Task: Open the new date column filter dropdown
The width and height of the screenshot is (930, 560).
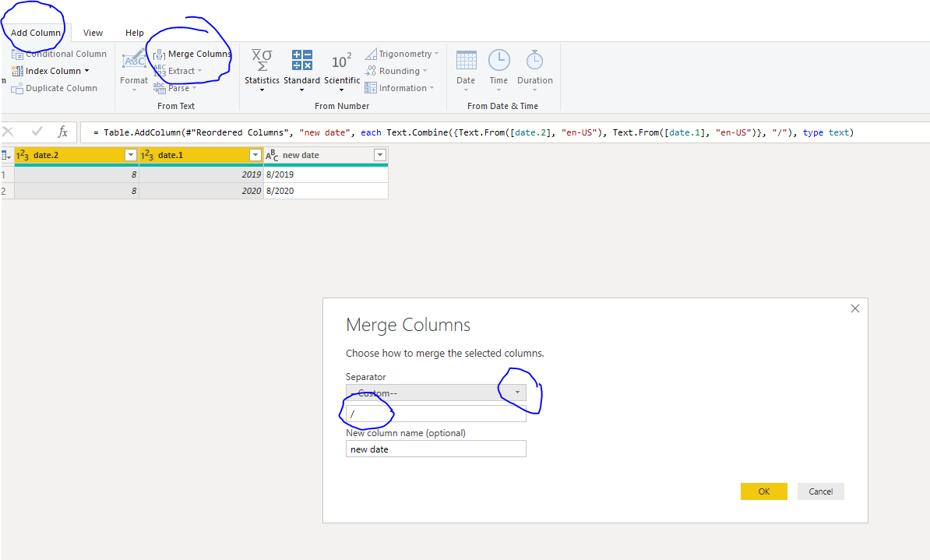Action: coord(380,155)
